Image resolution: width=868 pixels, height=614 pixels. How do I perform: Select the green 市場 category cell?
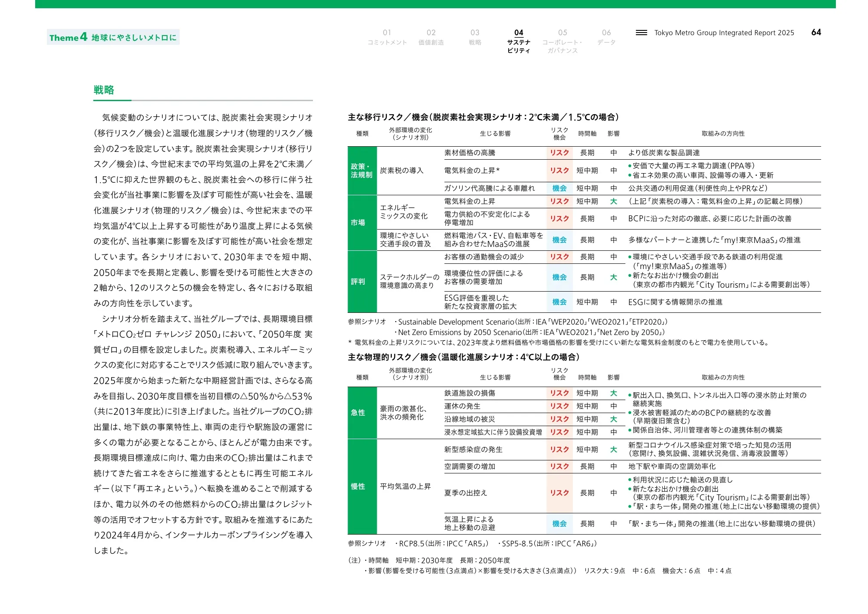[x=362, y=223]
